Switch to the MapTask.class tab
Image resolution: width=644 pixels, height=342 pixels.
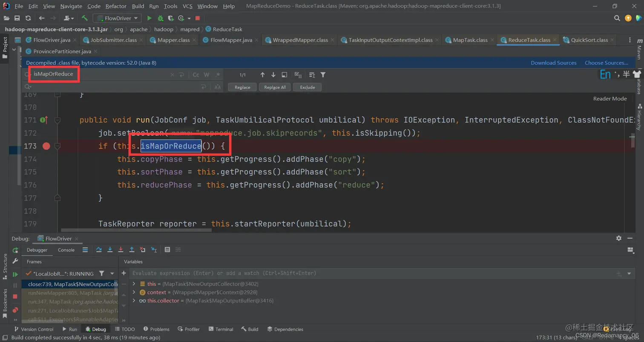[470, 40]
